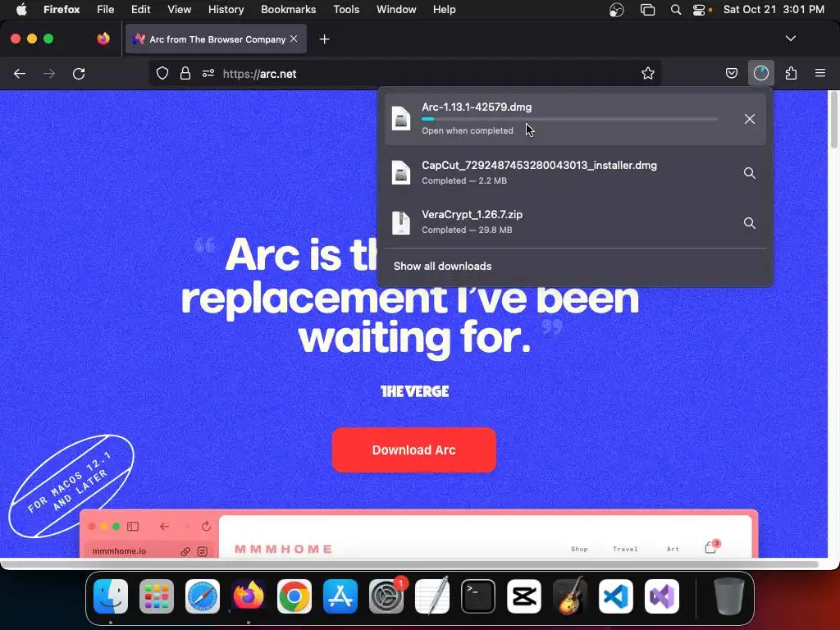Click the horizontal page scrollbar

409,564
